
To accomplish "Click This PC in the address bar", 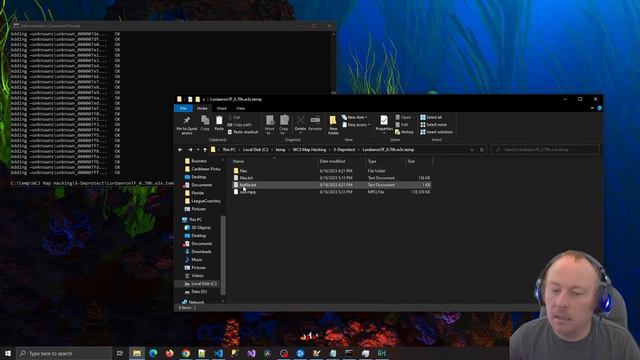I will click(x=229, y=150).
